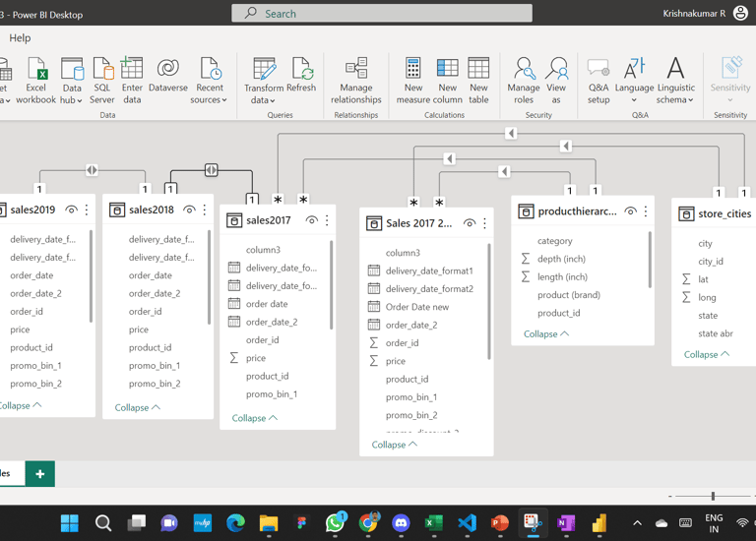Open Enter data table creator
Image resolution: width=756 pixels, height=541 pixels.
[132, 80]
